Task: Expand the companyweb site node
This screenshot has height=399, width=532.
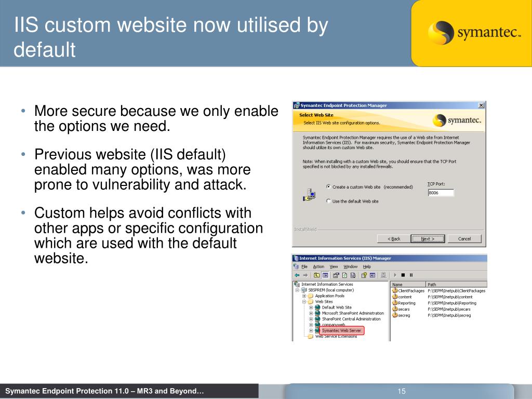Action: (x=311, y=325)
